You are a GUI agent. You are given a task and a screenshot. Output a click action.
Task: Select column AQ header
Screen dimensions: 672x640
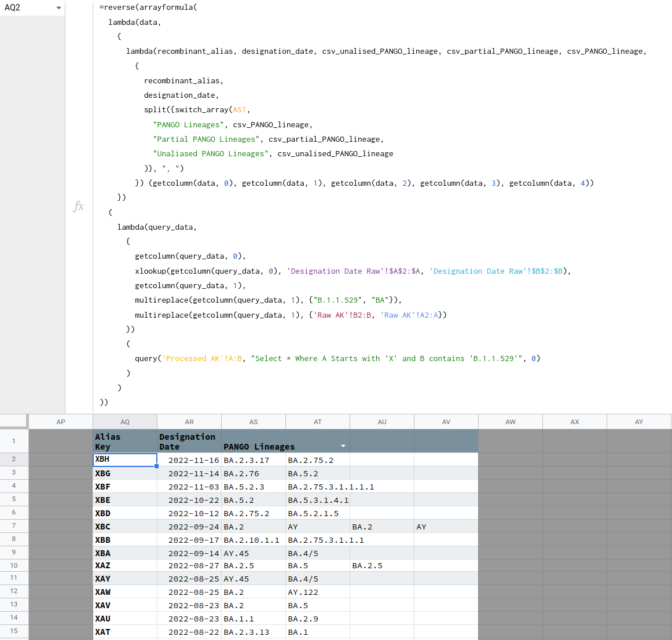click(x=125, y=422)
